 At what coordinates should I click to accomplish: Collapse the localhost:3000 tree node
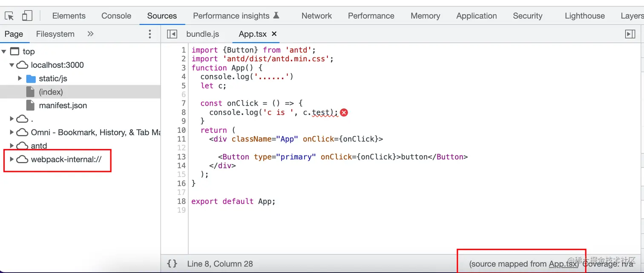click(x=12, y=65)
